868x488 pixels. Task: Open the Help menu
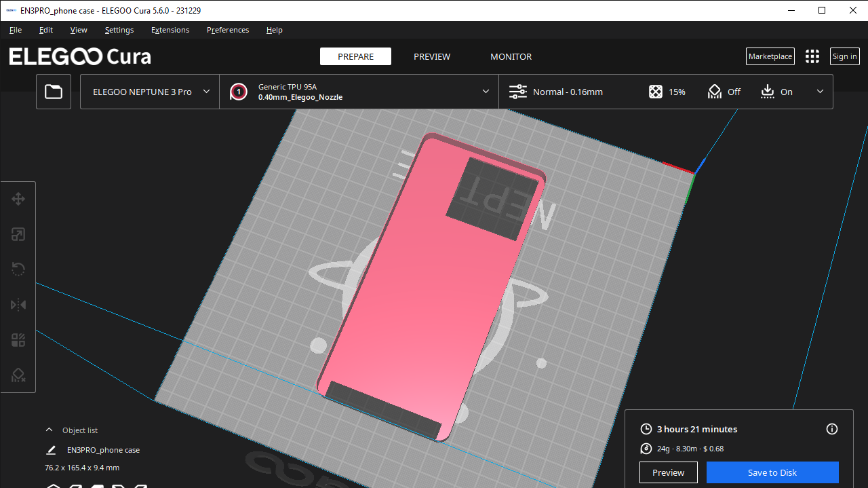pos(275,30)
